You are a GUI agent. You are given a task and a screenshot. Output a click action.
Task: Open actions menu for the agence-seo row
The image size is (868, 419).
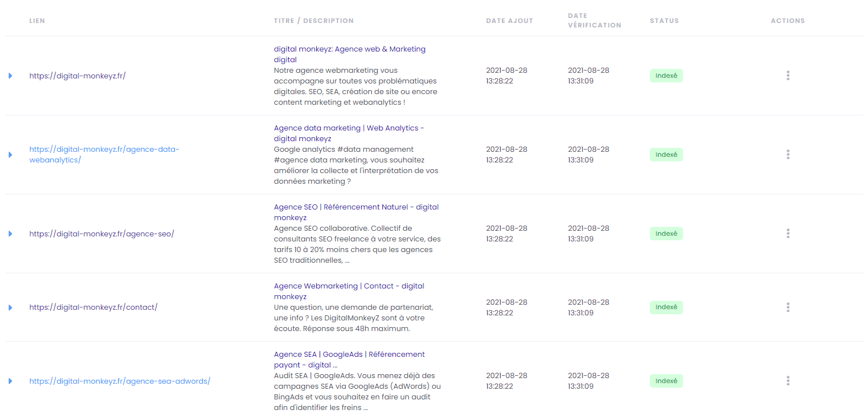(x=788, y=233)
